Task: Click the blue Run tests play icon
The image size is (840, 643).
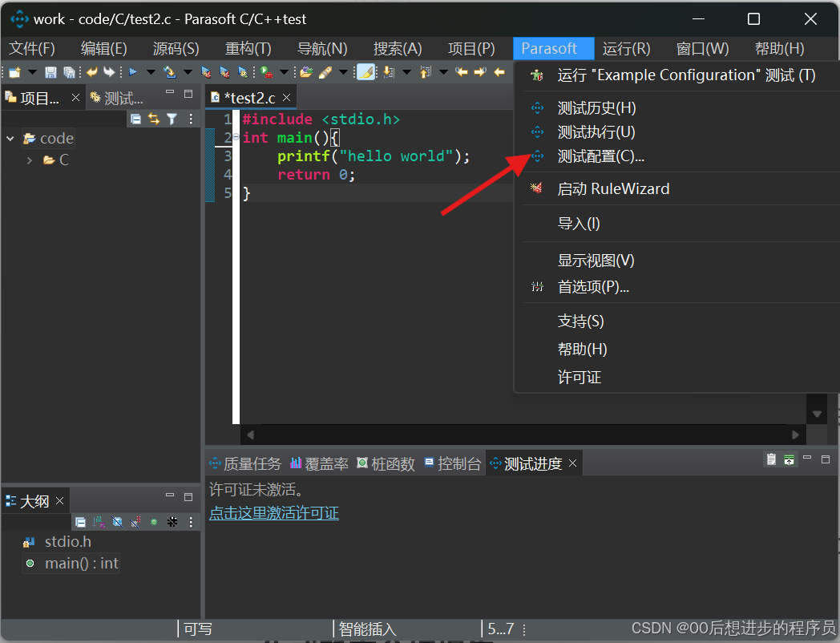Action: pos(133,72)
